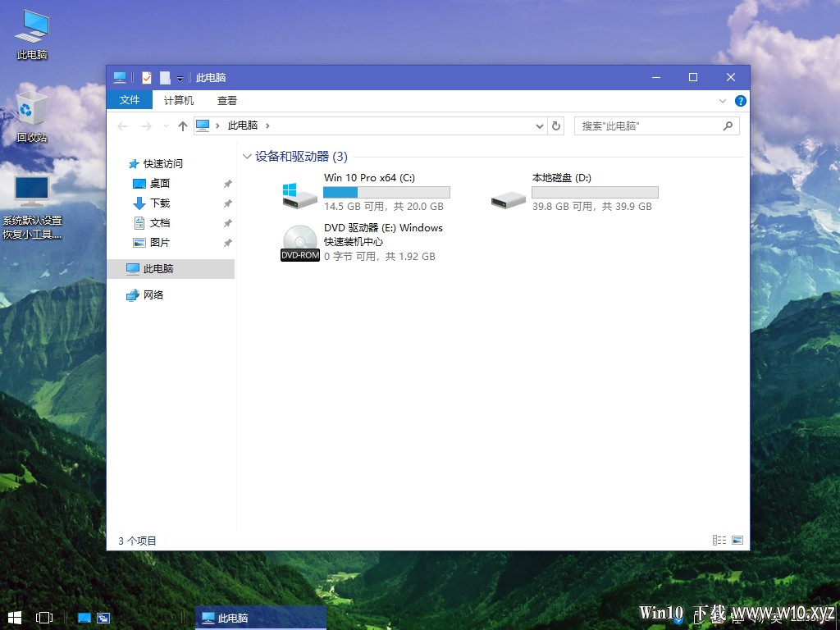Image resolution: width=840 pixels, height=630 pixels.
Task: Switch to the large icons view layout
Action: pyautogui.click(x=737, y=541)
